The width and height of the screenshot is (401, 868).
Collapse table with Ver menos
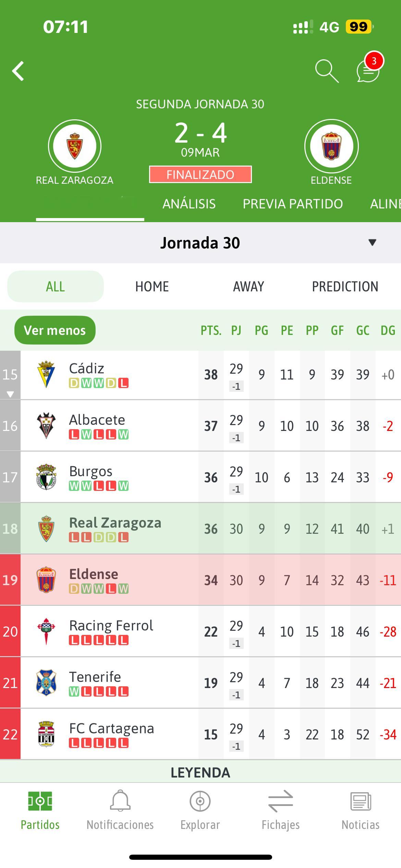55,330
